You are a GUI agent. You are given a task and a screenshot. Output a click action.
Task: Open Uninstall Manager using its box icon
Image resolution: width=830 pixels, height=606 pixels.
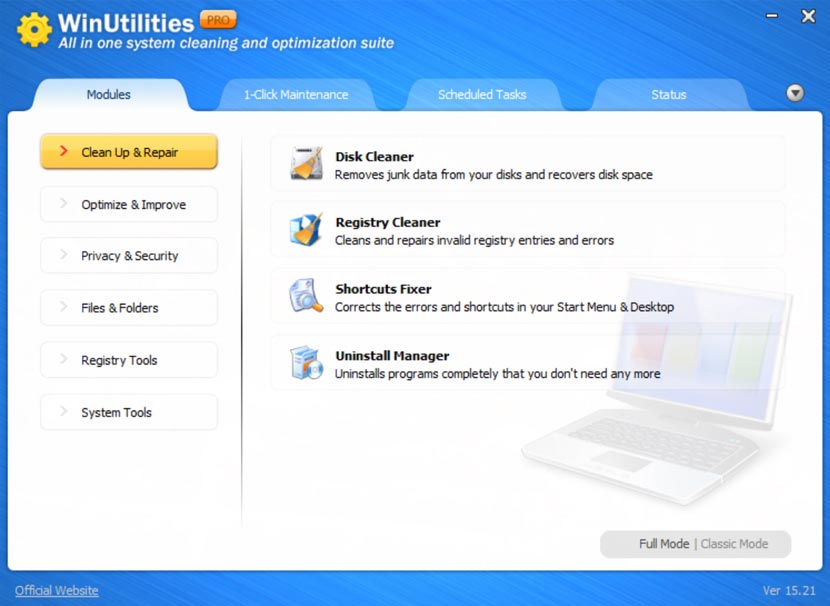point(305,363)
